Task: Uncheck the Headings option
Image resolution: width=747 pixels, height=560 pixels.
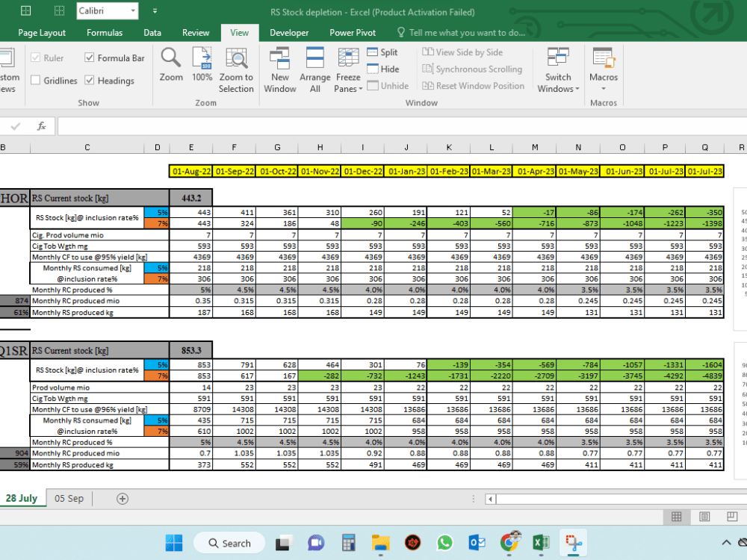Action: (x=90, y=80)
